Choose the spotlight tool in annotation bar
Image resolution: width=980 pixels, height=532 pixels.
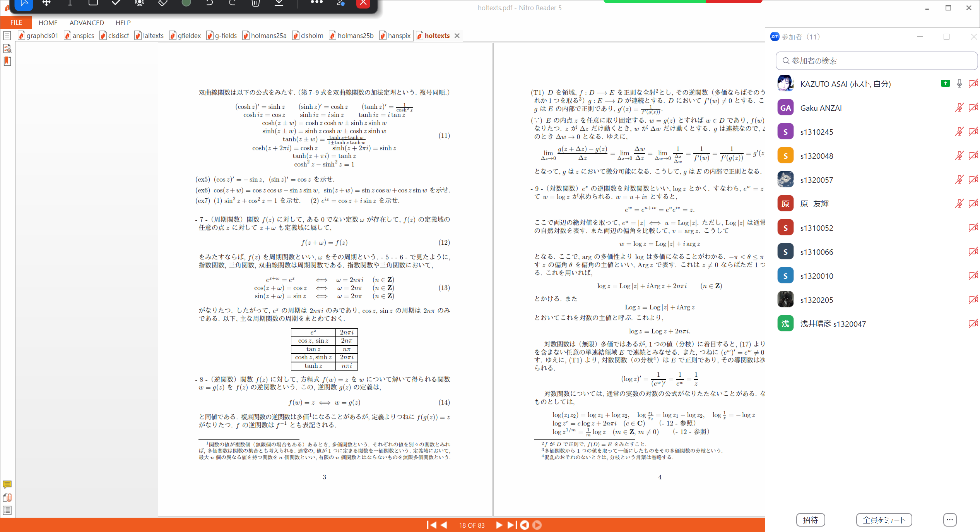click(140, 3)
